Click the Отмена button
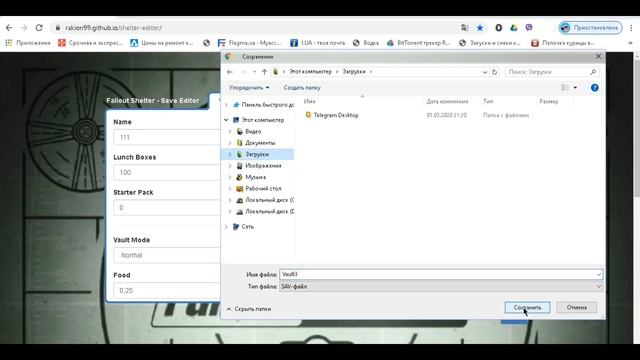This screenshot has width=640, height=360. point(576,307)
